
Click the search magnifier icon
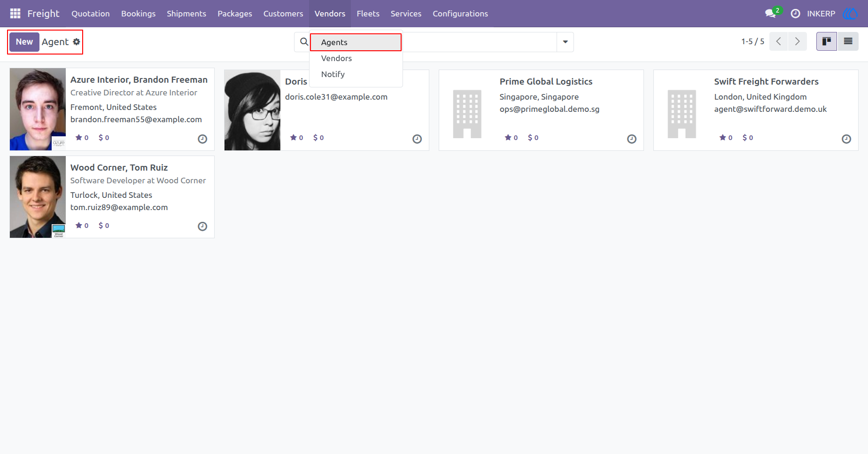coord(304,42)
